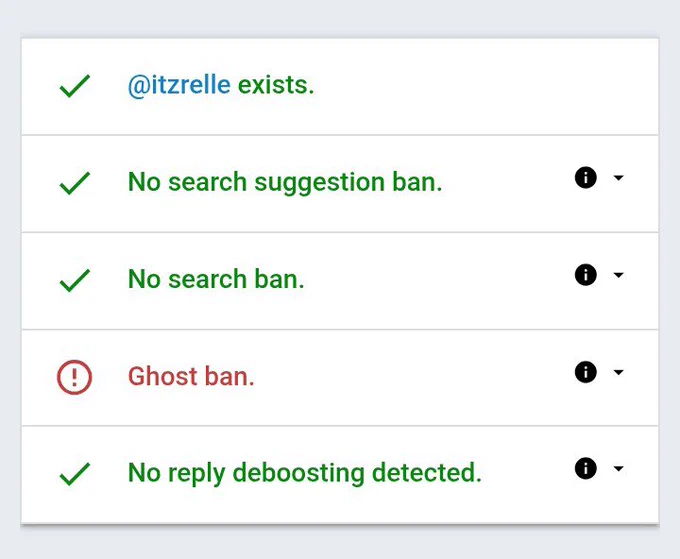Click info icon for reply deboosting row
This screenshot has height=559, width=680.
pyautogui.click(x=585, y=468)
